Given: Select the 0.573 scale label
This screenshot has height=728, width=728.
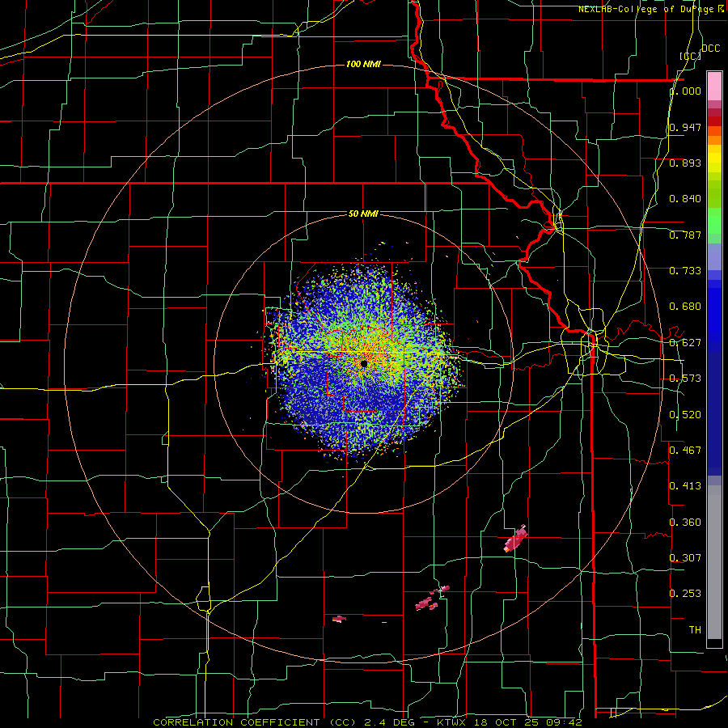Looking at the screenshot, I should point(685,379).
